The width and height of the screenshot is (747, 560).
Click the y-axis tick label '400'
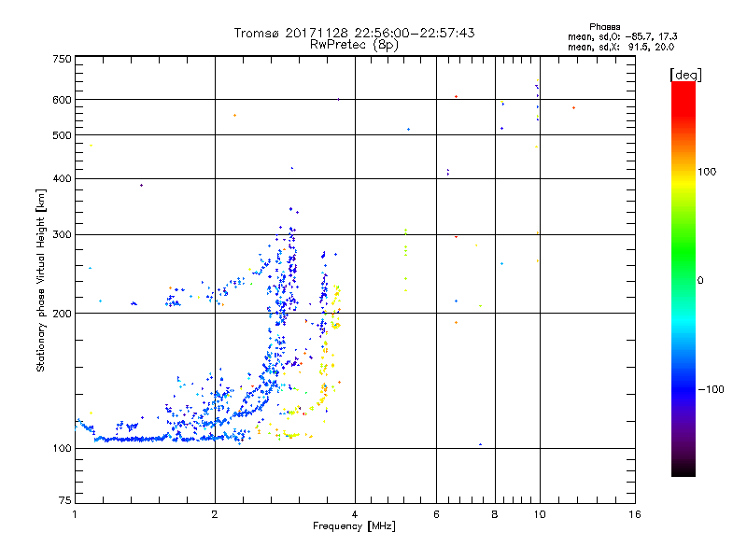(63, 178)
